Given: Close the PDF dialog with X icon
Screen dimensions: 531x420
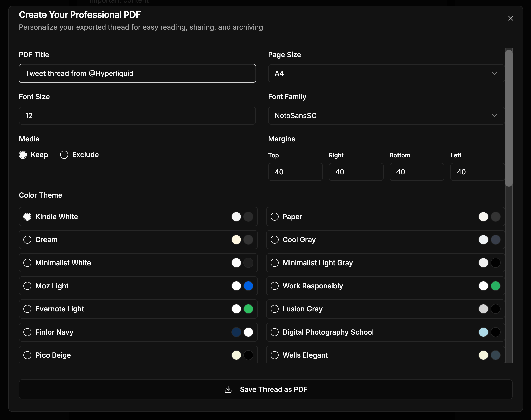Looking at the screenshot, I should (x=510, y=18).
